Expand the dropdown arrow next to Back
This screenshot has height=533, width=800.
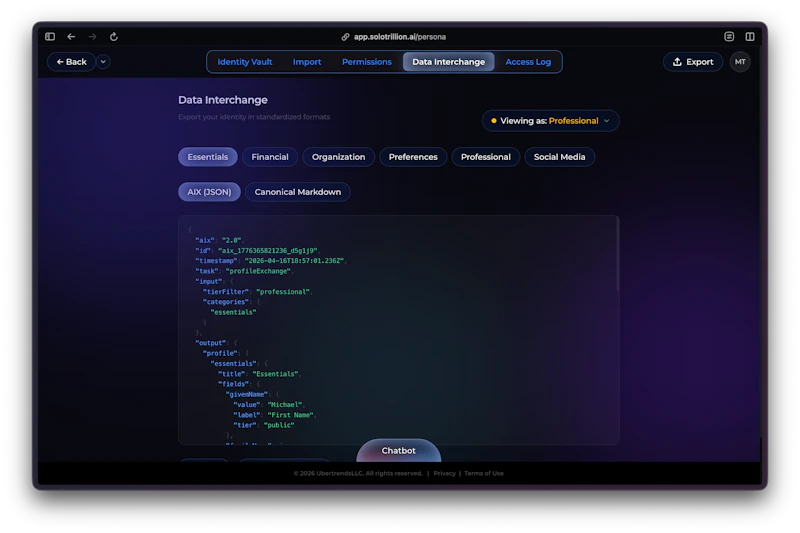click(x=103, y=62)
